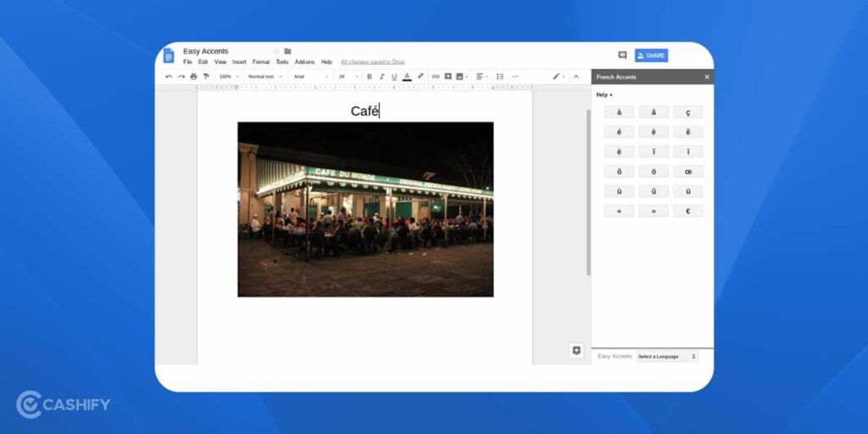The image size is (868, 434).
Task: Toggle bold formatting
Action: coord(370,76)
